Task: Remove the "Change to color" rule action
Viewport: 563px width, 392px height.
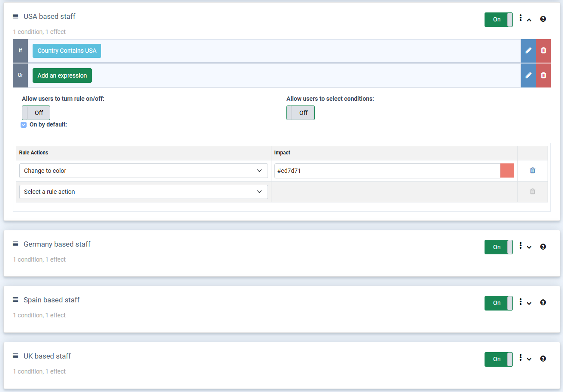Action: point(533,170)
